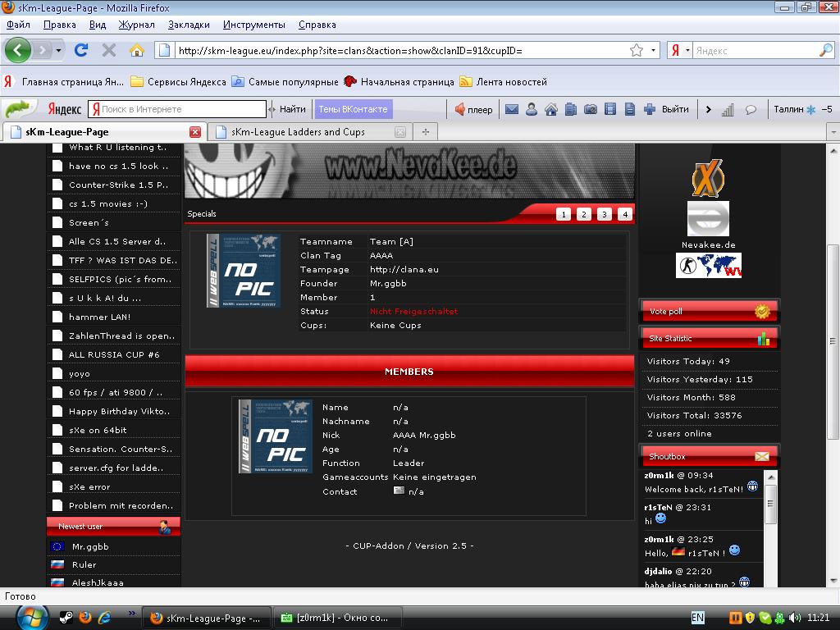Open the house icon in the VKontakte toolbar
The image size is (840, 630).
(x=550, y=109)
